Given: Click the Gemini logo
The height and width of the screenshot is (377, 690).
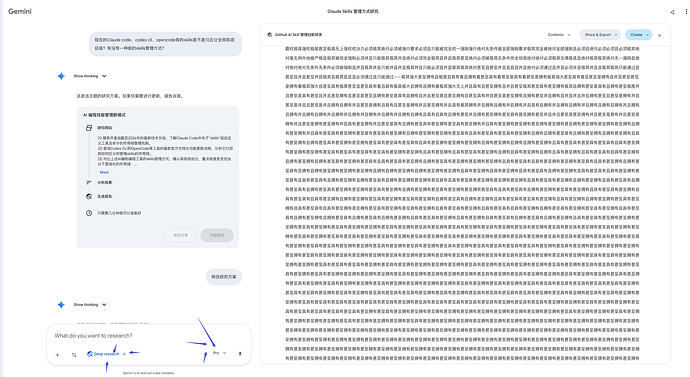Looking at the screenshot, I should click(x=20, y=11).
